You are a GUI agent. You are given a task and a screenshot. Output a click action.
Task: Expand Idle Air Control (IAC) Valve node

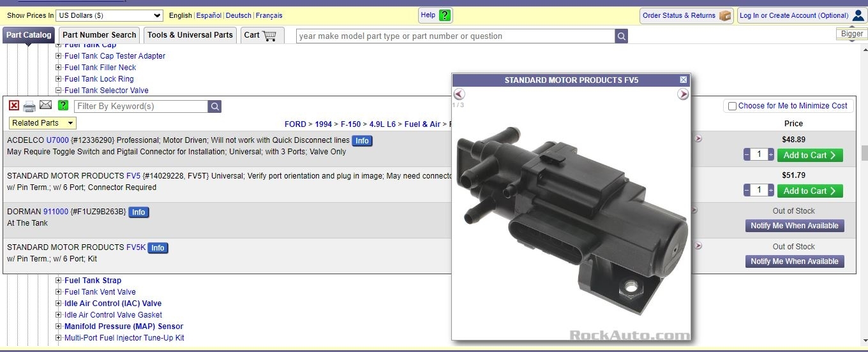(59, 304)
